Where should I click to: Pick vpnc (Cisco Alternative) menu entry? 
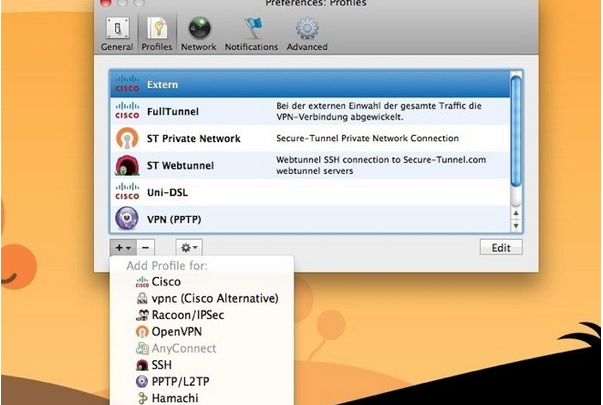click(214, 298)
